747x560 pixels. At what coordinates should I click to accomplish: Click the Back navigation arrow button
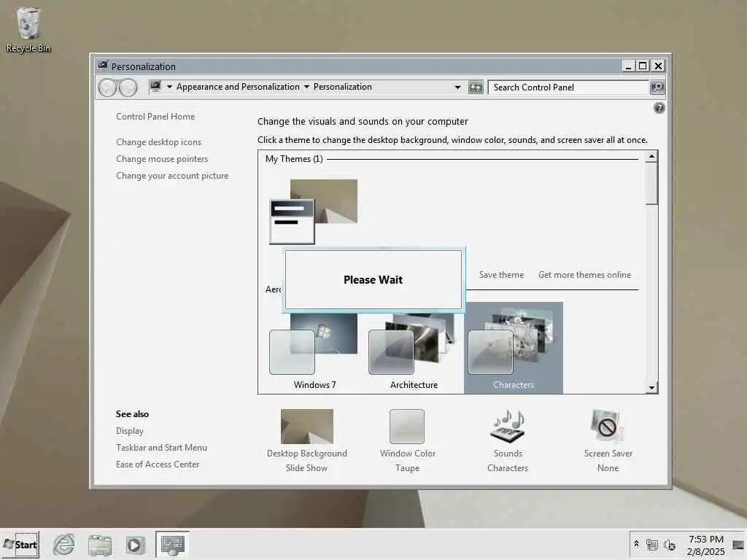107,87
